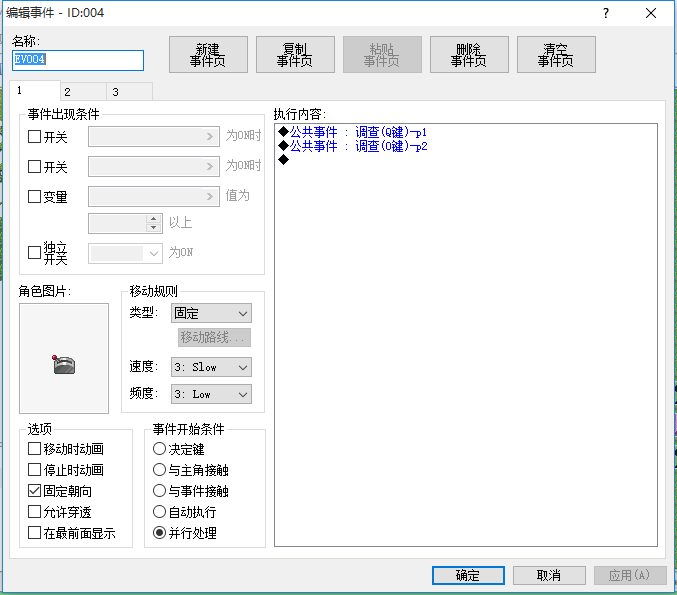The width and height of the screenshot is (677, 595).
Task: Select 决定键 start condition
Action: 159,449
